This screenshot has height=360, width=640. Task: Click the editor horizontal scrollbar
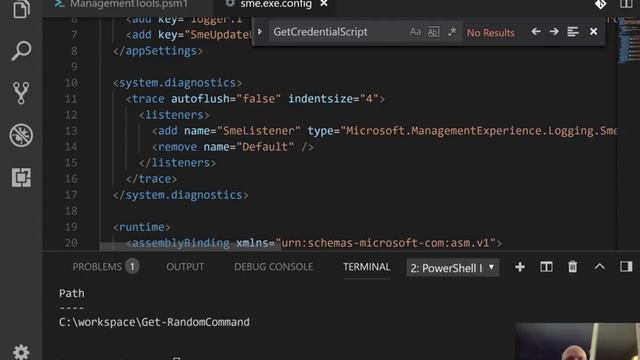(190, 246)
